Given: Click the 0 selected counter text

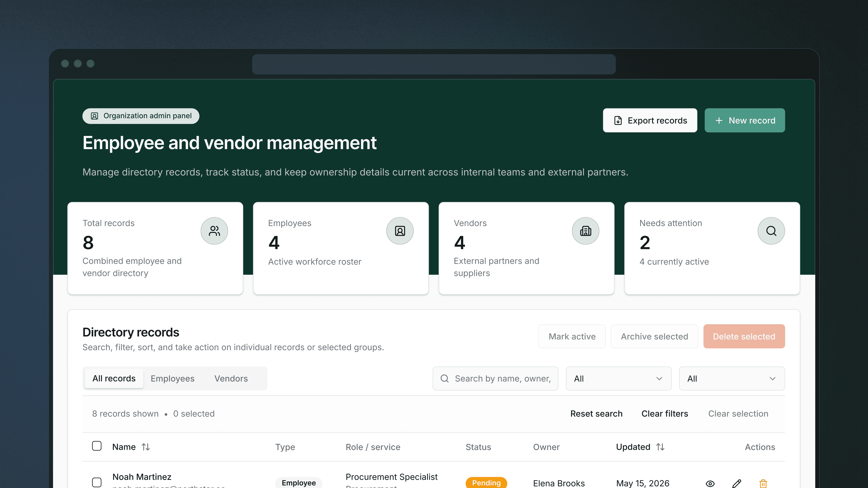Looking at the screenshot, I should click(x=194, y=414).
